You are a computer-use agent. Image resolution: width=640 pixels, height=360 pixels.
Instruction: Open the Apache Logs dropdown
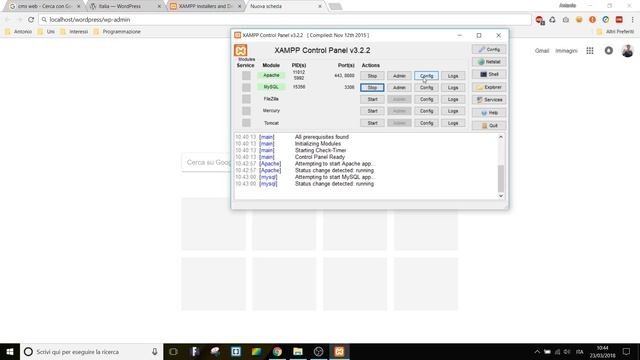coord(453,76)
